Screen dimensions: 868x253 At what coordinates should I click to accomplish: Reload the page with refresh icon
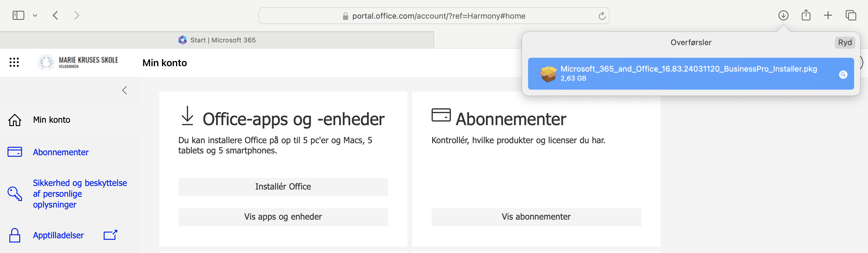coord(602,16)
